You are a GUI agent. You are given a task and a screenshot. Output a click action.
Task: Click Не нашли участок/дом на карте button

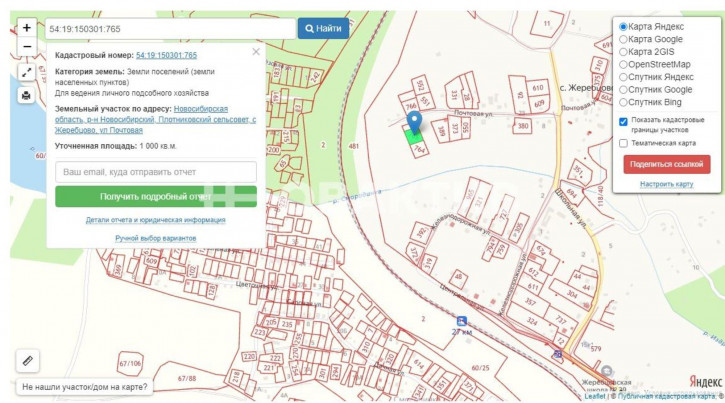click(85, 386)
